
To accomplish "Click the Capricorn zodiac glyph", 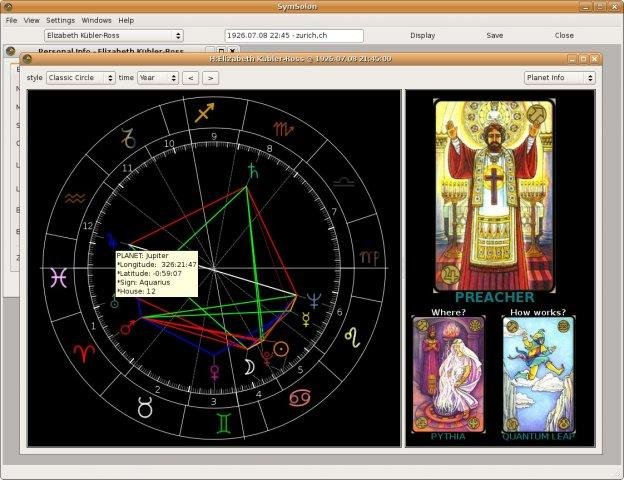I will click(x=129, y=139).
